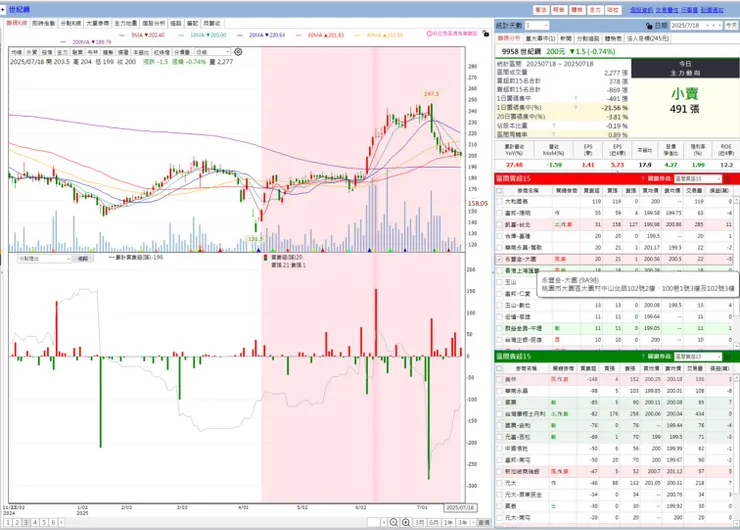This screenshot has width=740, height=530.
Task: Open the 個股資訊 link
Action: point(641,10)
